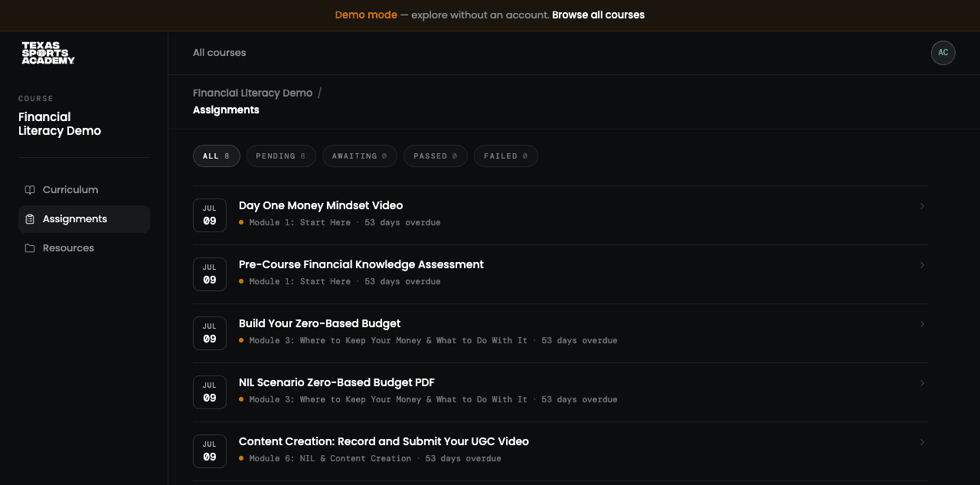Image resolution: width=980 pixels, height=485 pixels.
Task: Open the AC user avatar menu
Action: point(943,53)
